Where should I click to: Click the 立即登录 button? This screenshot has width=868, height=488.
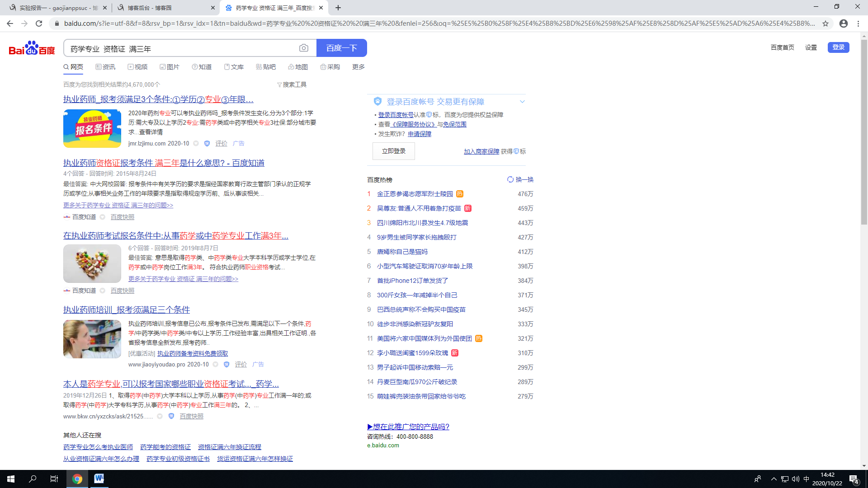(393, 151)
